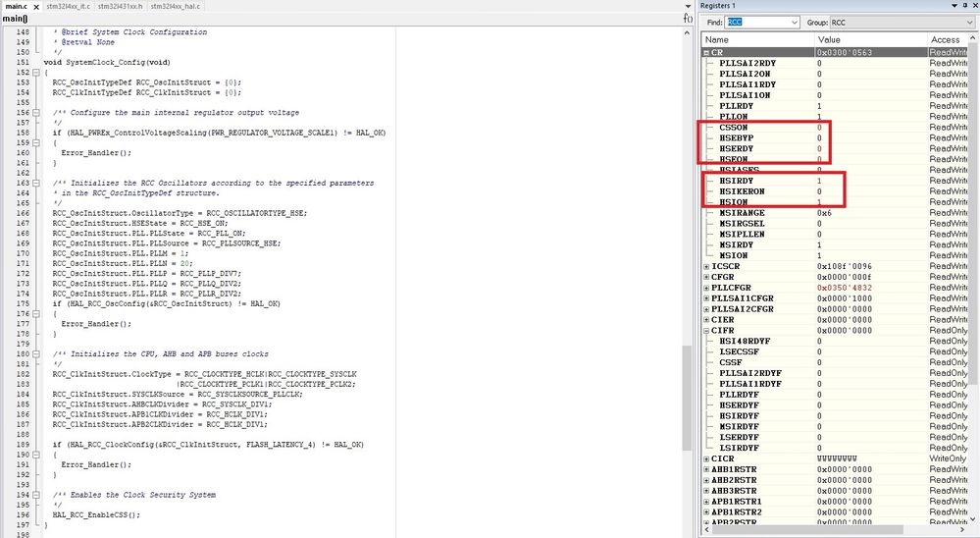This screenshot has height=538, width=980.
Task: Open the f() function list button
Action: [x=688, y=18]
